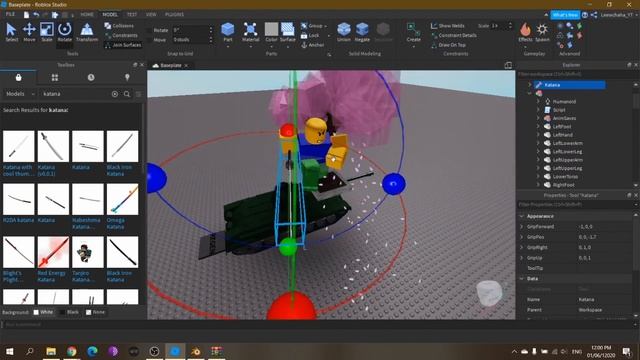This screenshot has height=360, width=640.
Task: Close the Baseplate tab
Action: pos(186,65)
